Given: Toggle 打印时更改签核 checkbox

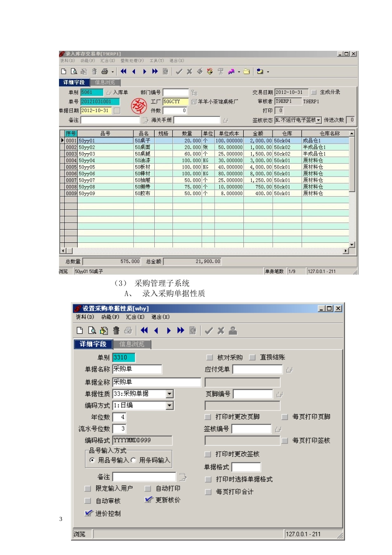Looking at the screenshot, I should [208, 454].
